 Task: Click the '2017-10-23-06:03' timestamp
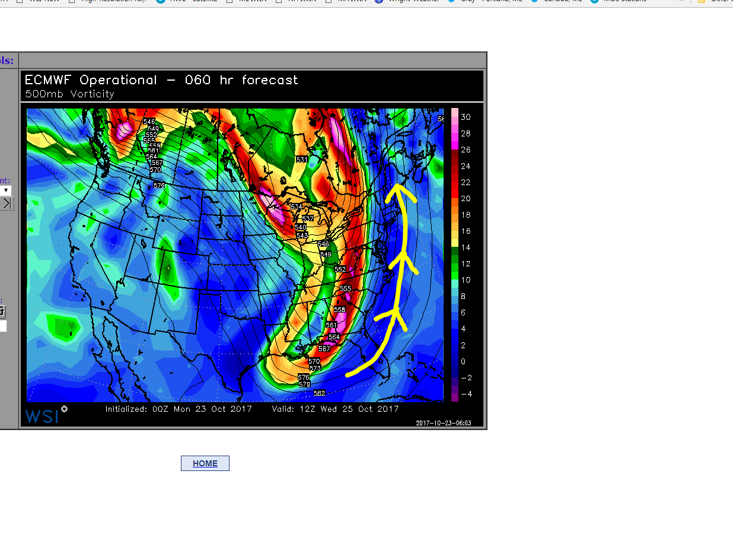tap(444, 423)
